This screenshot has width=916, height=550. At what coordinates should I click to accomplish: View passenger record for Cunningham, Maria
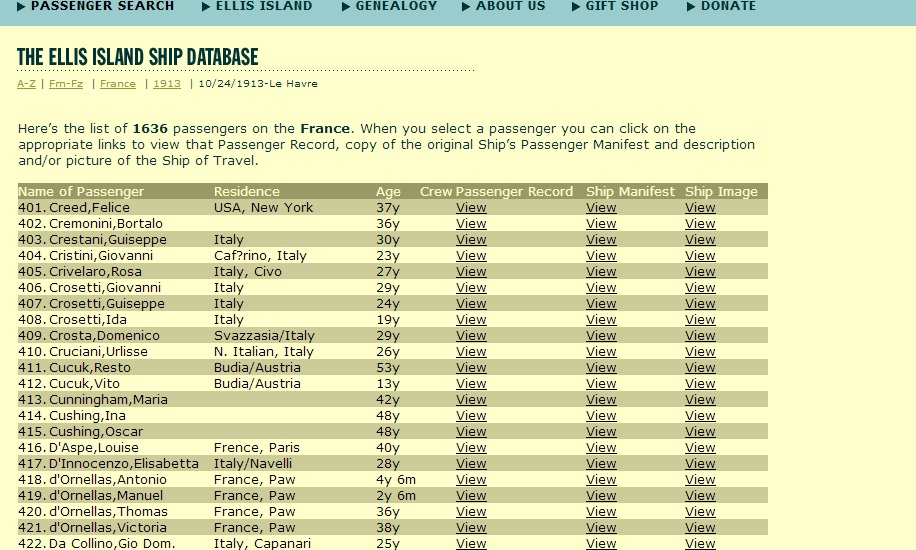[471, 399]
